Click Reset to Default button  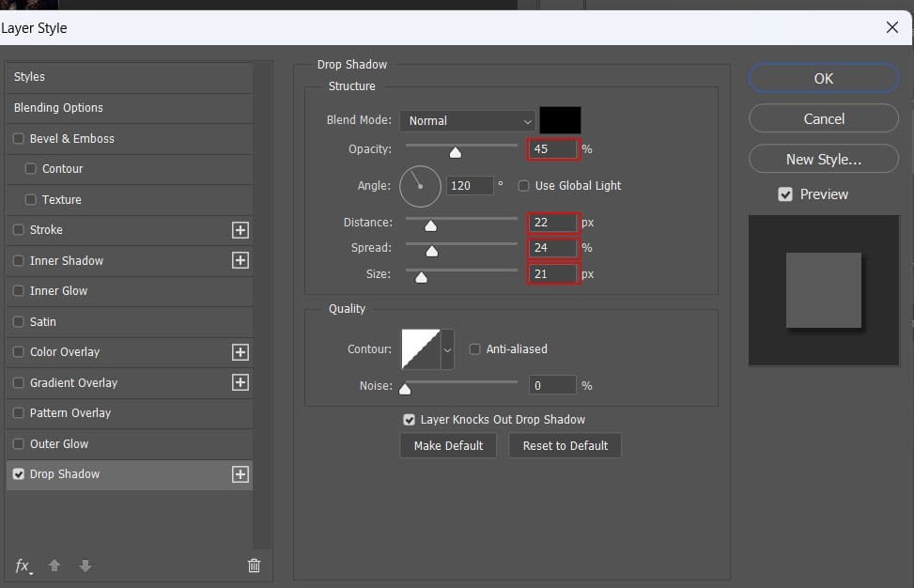565,446
